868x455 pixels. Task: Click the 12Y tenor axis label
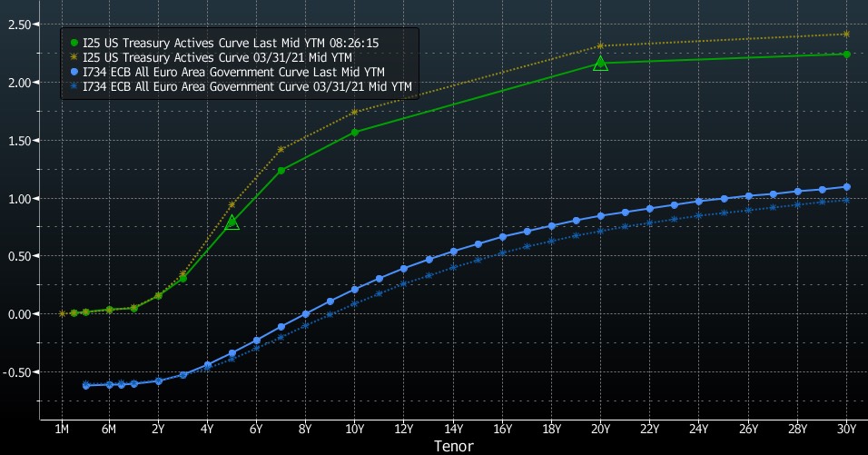pos(403,429)
